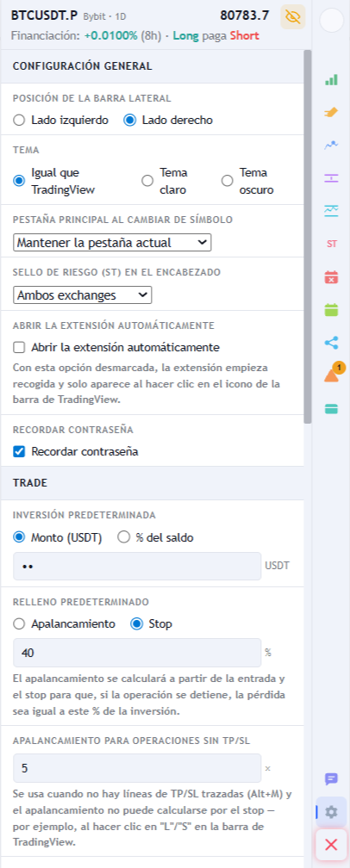Open 'Ambos exchanges' dropdown
The image size is (350, 868).
pyautogui.click(x=83, y=295)
